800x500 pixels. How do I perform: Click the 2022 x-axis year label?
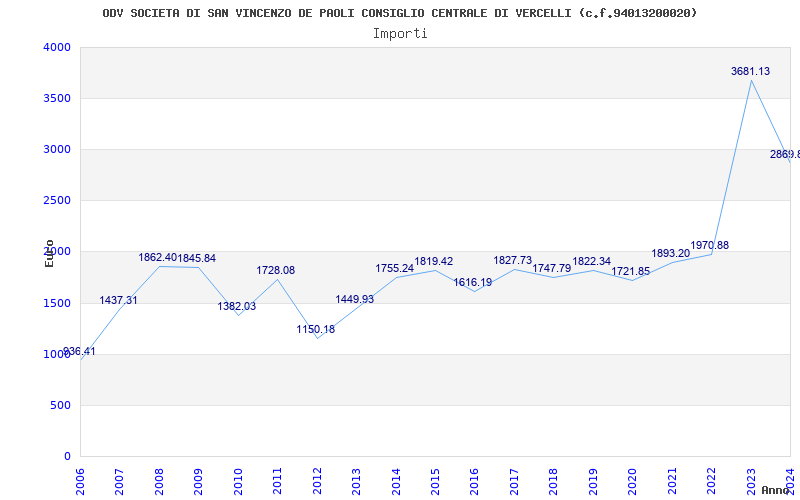(712, 482)
